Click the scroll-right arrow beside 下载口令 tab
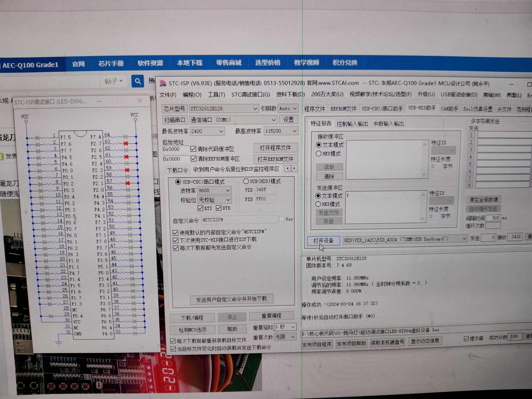 click(294, 168)
